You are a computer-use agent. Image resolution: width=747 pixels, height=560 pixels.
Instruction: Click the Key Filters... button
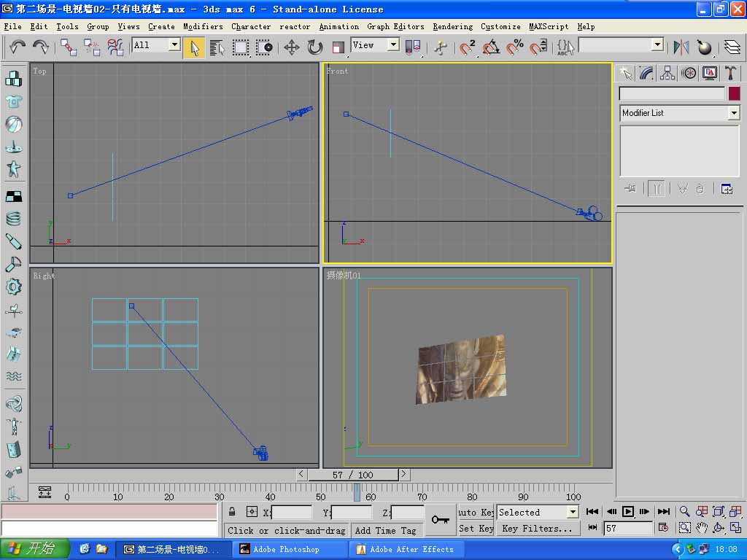click(x=538, y=529)
